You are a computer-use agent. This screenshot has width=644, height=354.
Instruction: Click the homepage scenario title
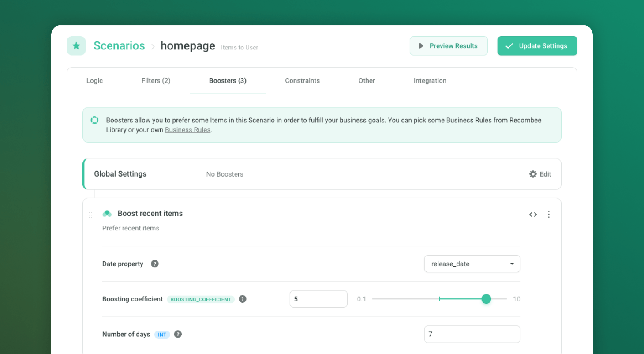tap(188, 46)
